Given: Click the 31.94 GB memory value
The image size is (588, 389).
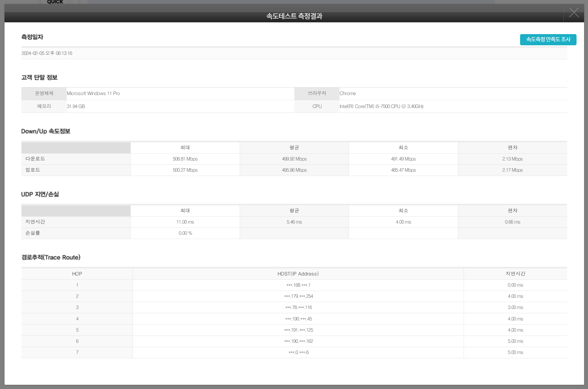Looking at the screenshot, I should (76, 107).
